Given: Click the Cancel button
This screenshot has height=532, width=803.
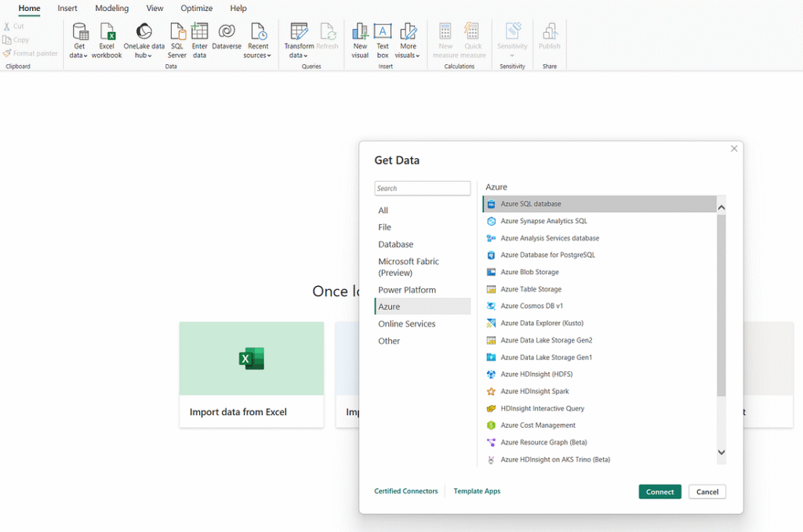Looking at the screenshot, I should click(707, 491).
